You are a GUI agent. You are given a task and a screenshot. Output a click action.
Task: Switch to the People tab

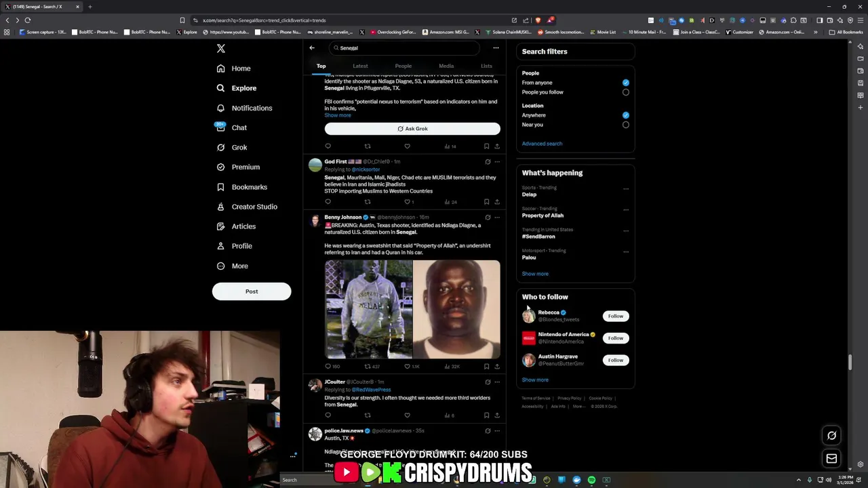(x=403, y=66)
